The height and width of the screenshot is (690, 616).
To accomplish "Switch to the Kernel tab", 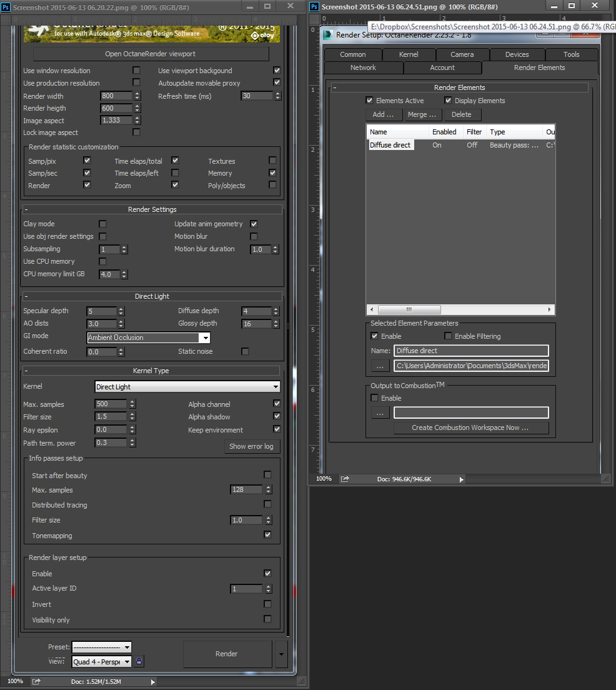I will (409, 54).
